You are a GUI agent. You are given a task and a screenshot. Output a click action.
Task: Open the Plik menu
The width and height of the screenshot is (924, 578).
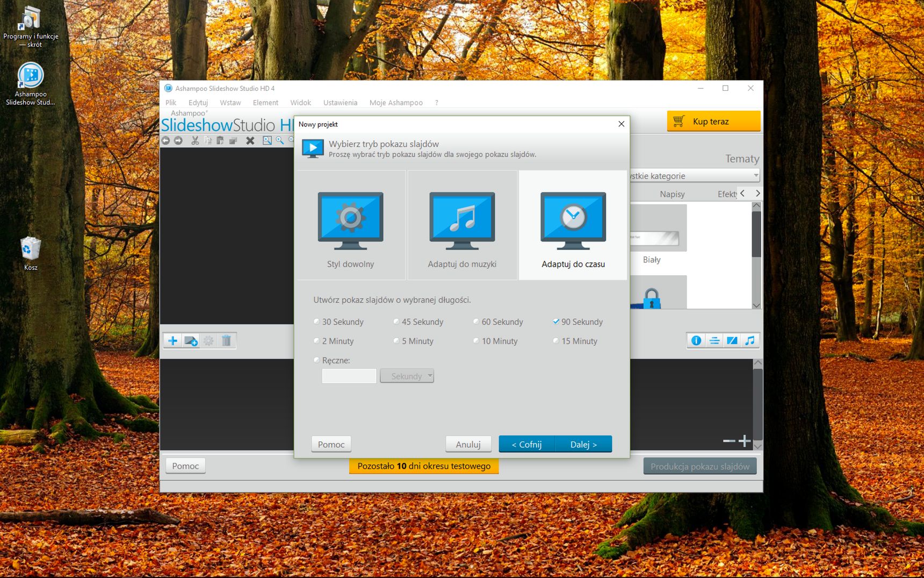[x=171, y=103]
